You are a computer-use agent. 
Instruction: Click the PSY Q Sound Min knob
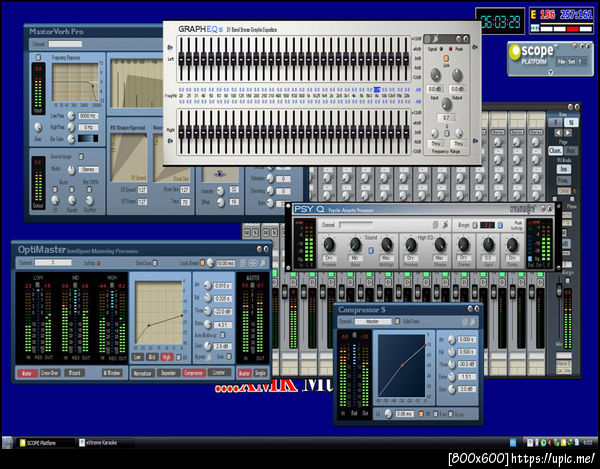click(356, 244)
